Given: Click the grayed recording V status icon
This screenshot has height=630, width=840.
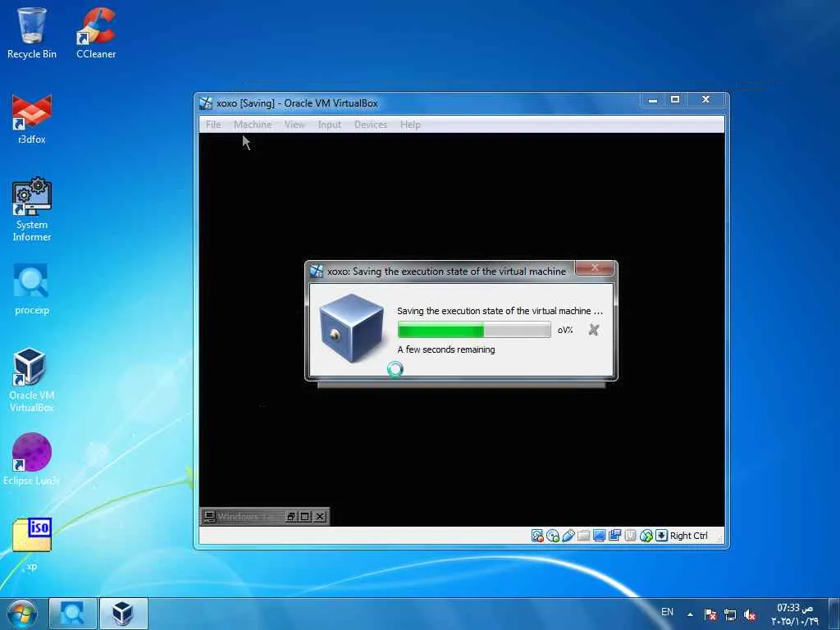Looking at the screenshot, I should [x=631, y=535].
